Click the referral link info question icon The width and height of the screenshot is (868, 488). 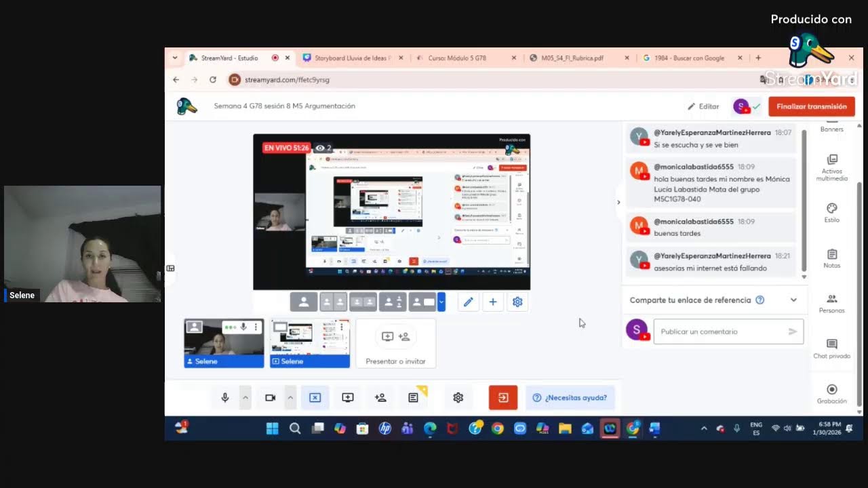coord(760,300)
